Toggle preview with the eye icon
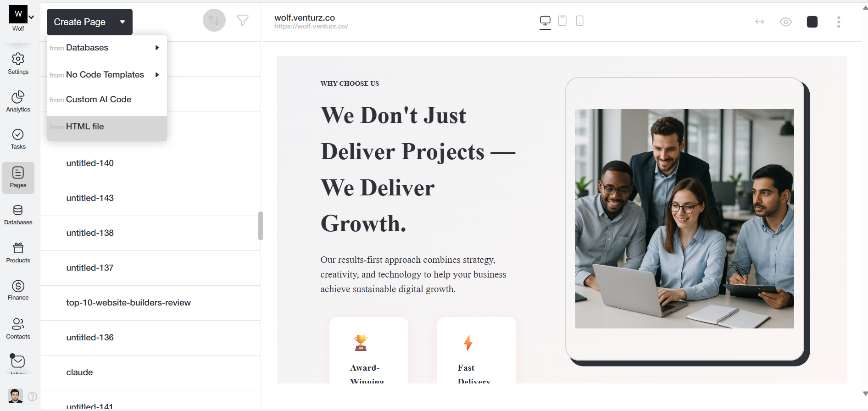The image size is (868, 411). click(x=786, y=22)
